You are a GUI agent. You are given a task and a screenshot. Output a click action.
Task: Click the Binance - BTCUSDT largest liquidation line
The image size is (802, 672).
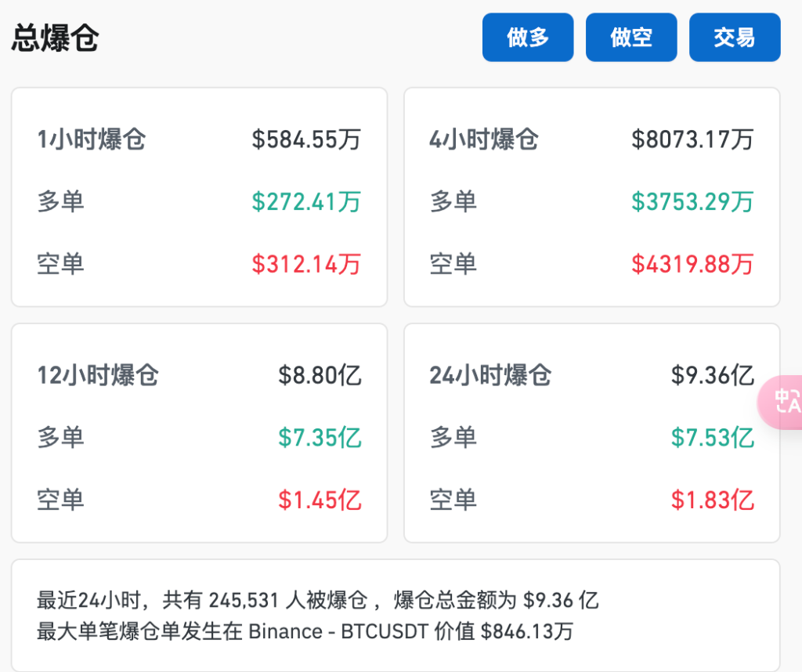point(305,631)
